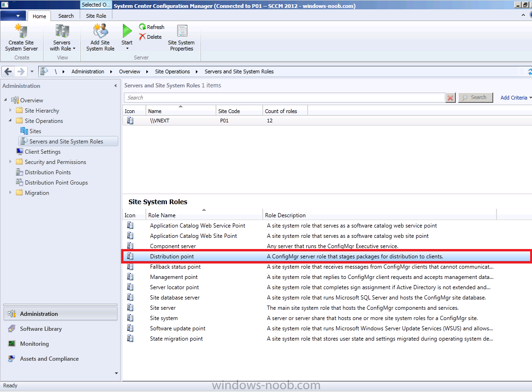Image resolution: width=532 pixels, height=392 pixels.
Task: Click the Refresh icon in ribbon
Action: pyautogui.click(x=142, y=27)
